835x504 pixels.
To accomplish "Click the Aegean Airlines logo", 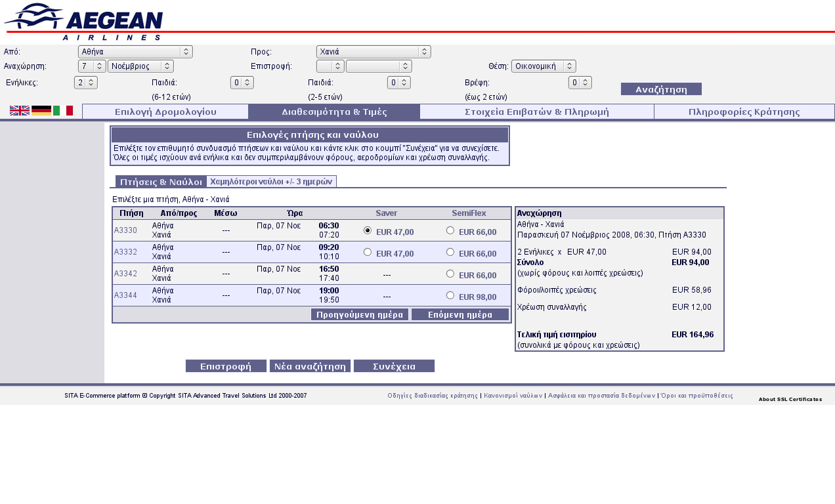I will click(83, 22).
